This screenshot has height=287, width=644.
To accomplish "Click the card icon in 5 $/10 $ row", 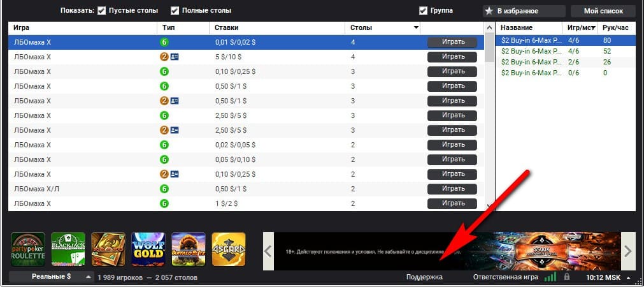I will pyautogui.click(x=175, y=57).
